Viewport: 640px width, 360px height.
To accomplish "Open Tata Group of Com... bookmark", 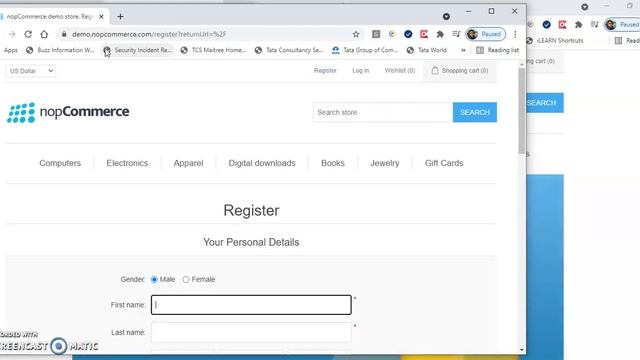I will 365,50.
